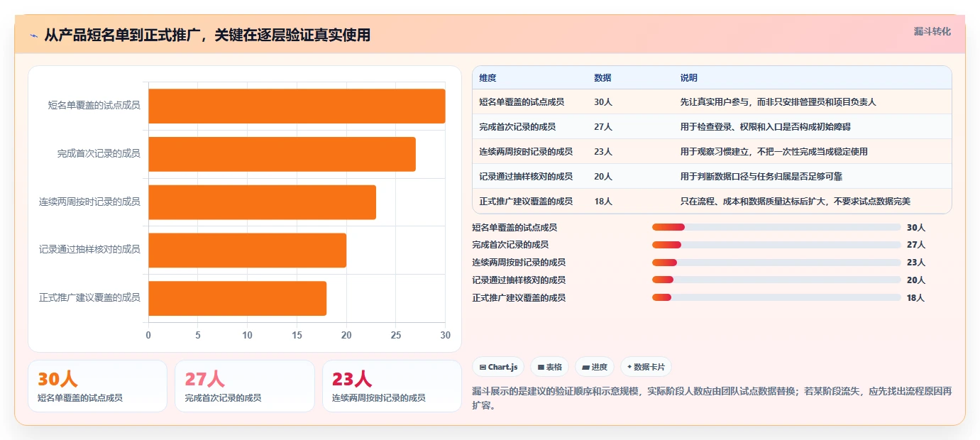The image size is (980, 440).
Task: Click description 用于检查登录、权限和入口是否构成初始障碍
Action: (765, 127)
